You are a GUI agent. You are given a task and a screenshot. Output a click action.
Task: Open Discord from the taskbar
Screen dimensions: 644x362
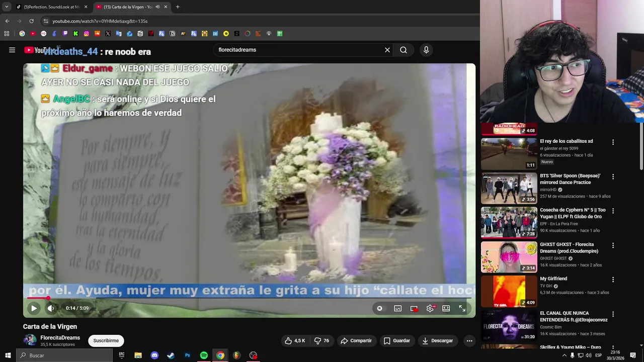click(x=154, y=355)
